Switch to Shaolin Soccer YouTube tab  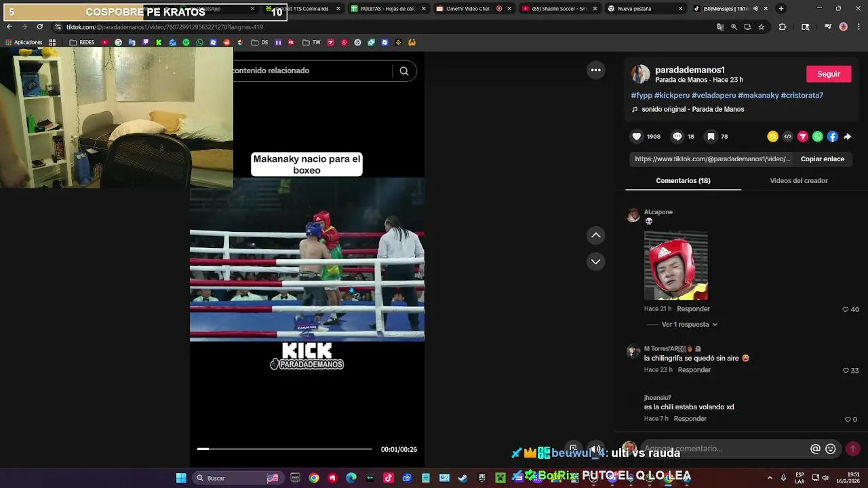coord(559,9)
